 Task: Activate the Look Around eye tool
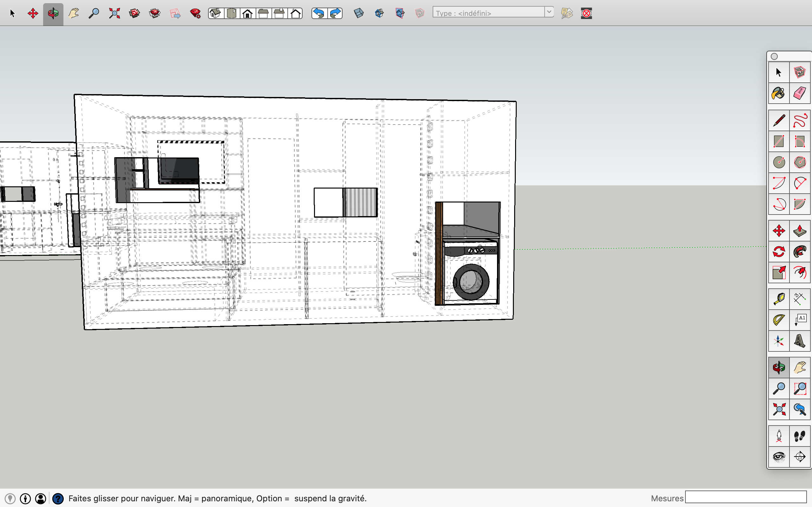pyautogui.click(x=778, y=457)
